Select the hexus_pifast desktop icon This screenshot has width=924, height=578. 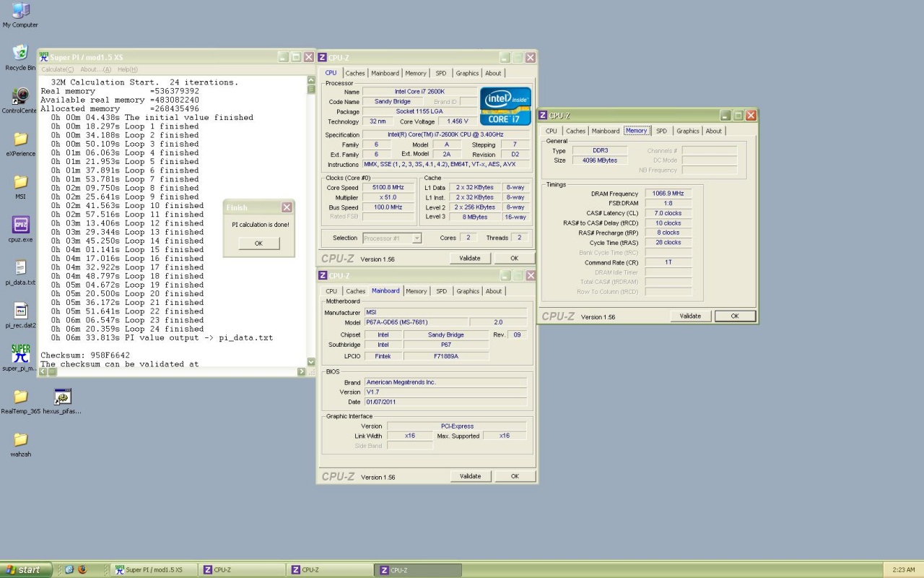coord(62,397)
